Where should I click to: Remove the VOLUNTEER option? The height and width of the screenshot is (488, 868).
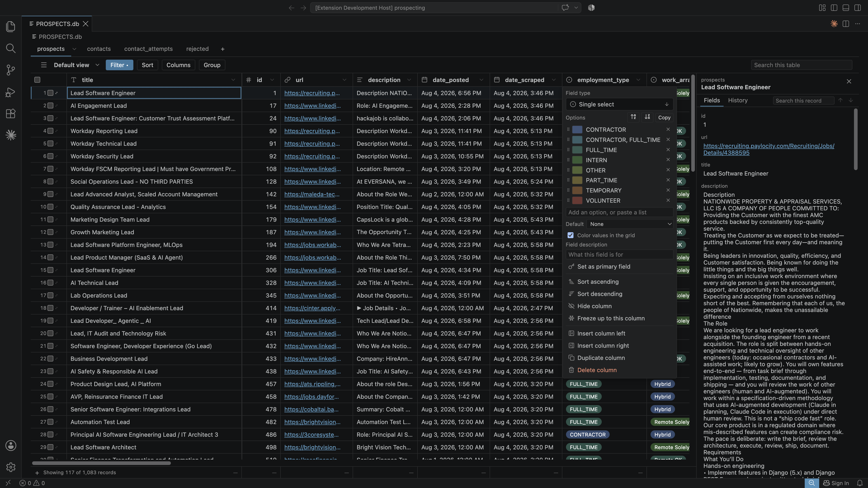[x=668, y=200]
